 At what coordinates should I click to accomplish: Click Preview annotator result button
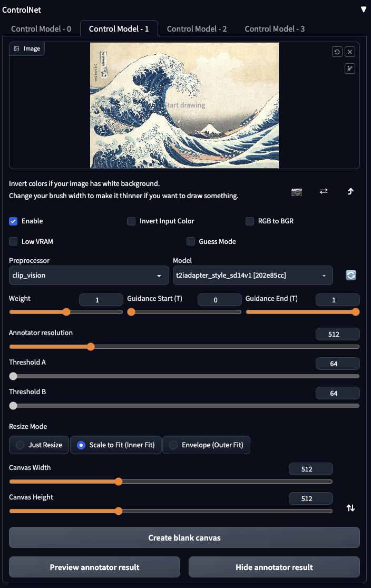point(94,567)
